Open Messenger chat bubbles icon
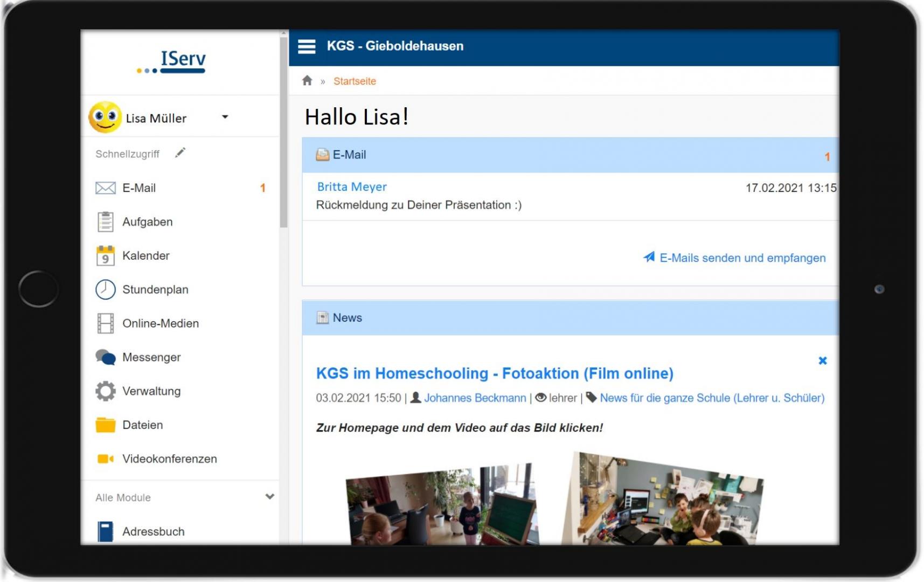Screen dimensions: 924x582 click(106, 357)
